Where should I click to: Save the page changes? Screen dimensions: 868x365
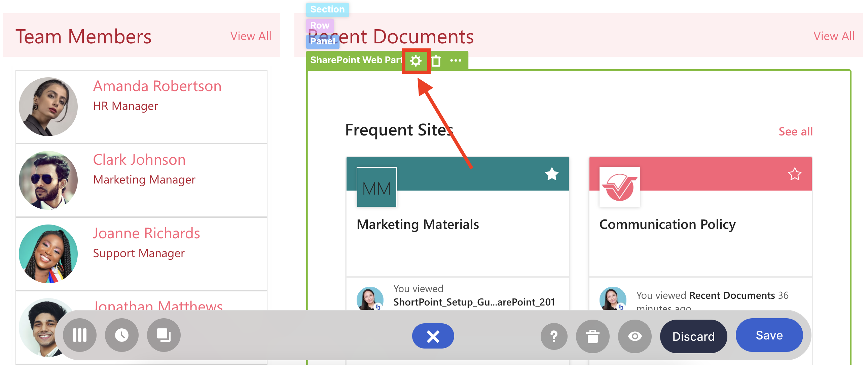pyautogui.click(x=769, y=335)
